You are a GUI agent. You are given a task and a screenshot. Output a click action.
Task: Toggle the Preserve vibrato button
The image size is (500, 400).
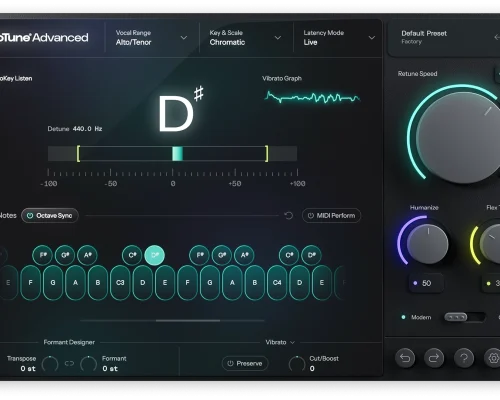pyautogui.click(x=245, y=363)
